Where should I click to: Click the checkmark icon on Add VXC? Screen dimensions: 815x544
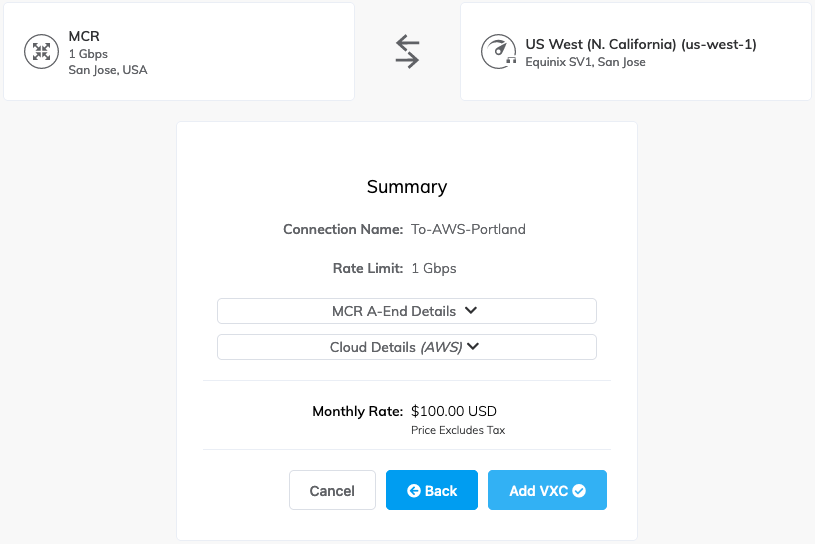pyautogui.click(x=578, y=491)
